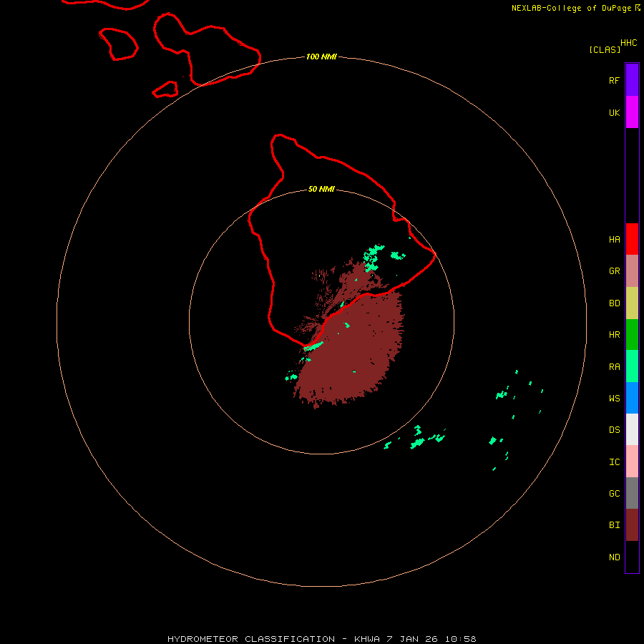Click the HHC title above the legend
Screen dimensions: 644x644
click(628, 43)
